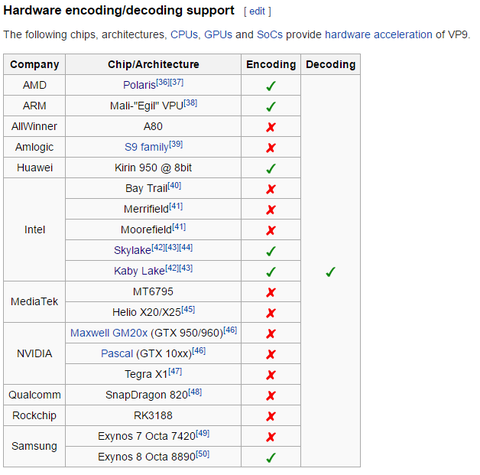The width and height of the screenshot is (480, 475).
Task: Select the Qualcomm company cell
Action: coord(34,395)
